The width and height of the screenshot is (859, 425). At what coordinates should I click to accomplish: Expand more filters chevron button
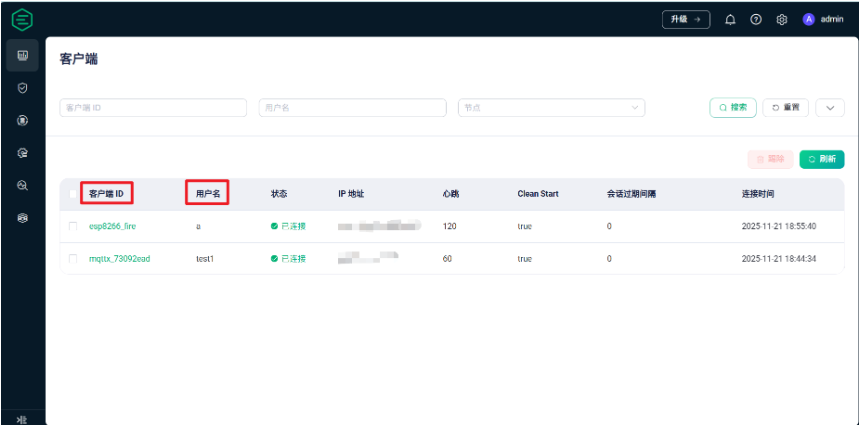click(x=830, y=107)
